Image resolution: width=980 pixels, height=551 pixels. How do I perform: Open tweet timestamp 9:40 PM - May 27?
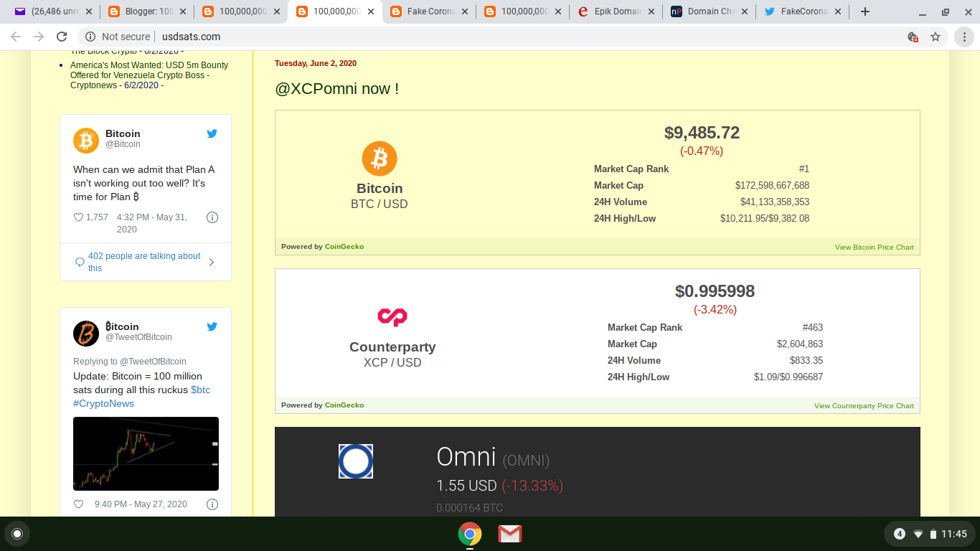point(141,504)
